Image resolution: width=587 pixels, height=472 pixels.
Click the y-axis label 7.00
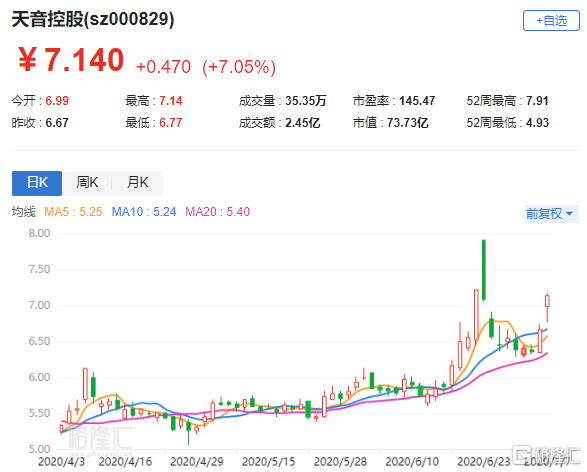point(39,305)
